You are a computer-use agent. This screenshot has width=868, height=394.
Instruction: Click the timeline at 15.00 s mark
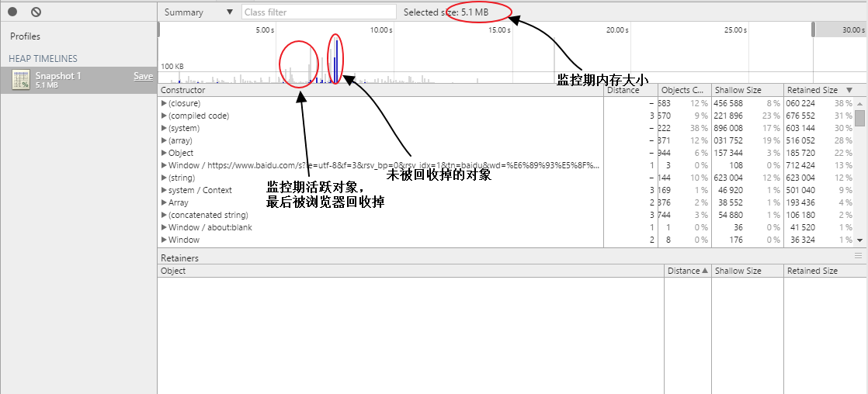click(x=498, y=30)
